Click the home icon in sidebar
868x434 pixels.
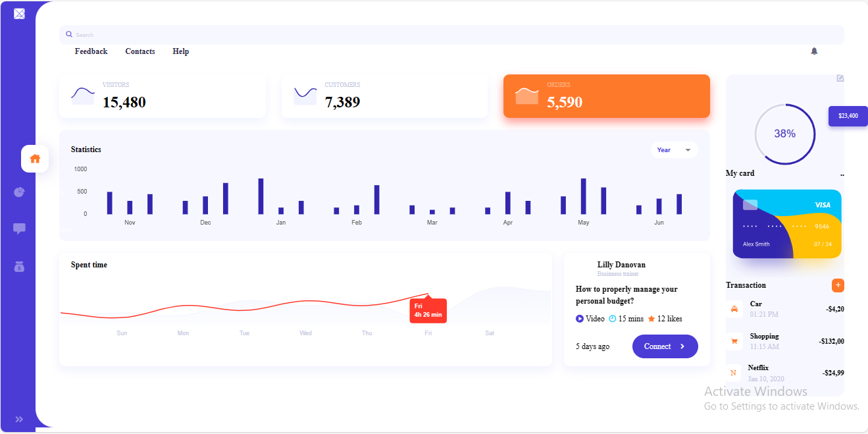(x=35, y=159)
